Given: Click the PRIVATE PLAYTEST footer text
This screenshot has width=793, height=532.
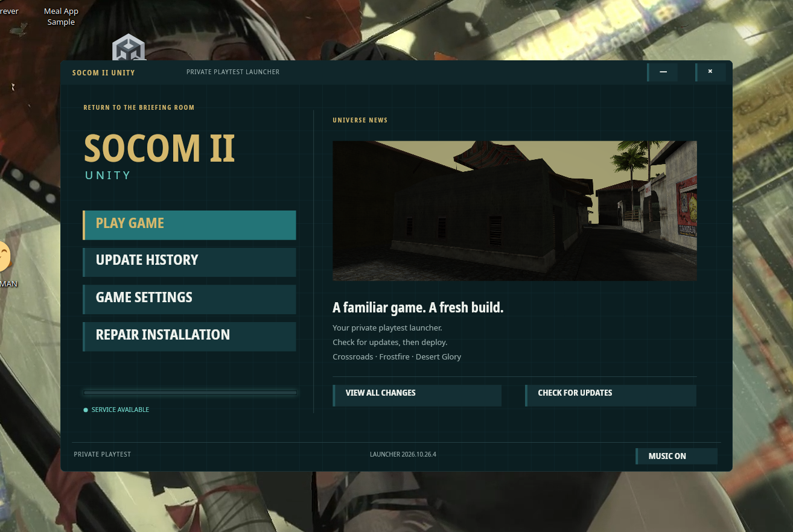Looking at the screenshot, I should 102,454.
